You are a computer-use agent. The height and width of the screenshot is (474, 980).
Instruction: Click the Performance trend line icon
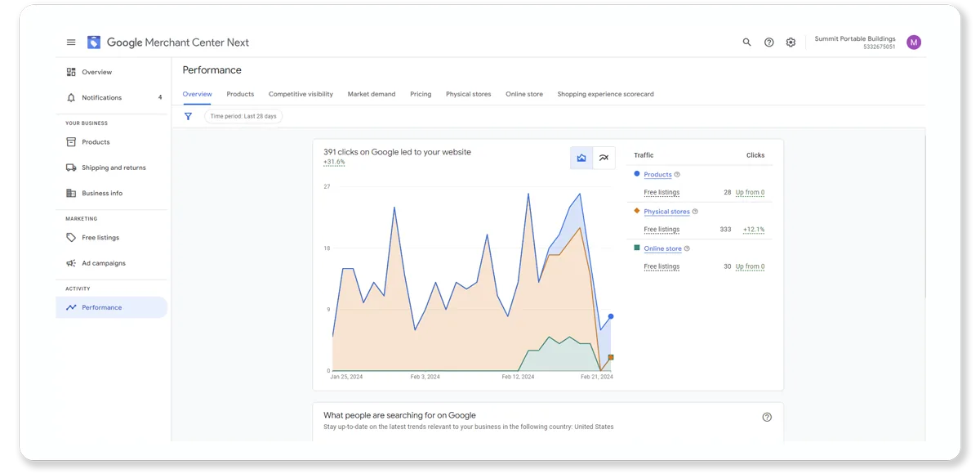point(71,307)
